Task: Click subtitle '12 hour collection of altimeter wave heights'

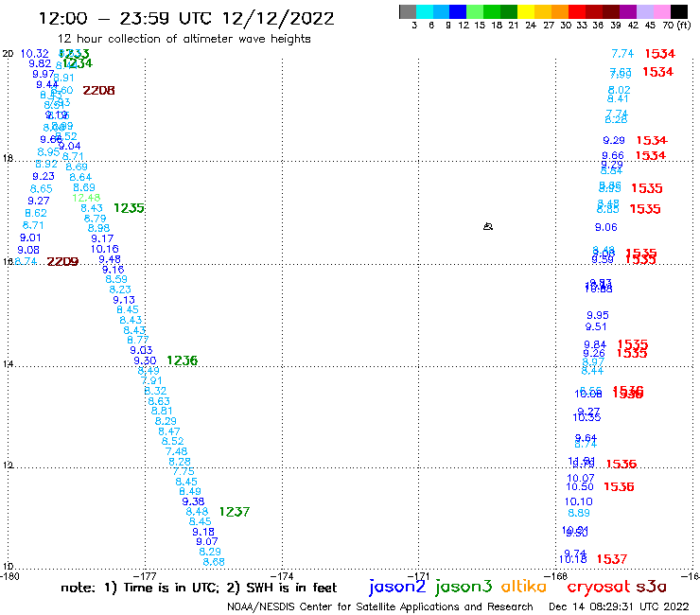Action: (x=184, y=39)
